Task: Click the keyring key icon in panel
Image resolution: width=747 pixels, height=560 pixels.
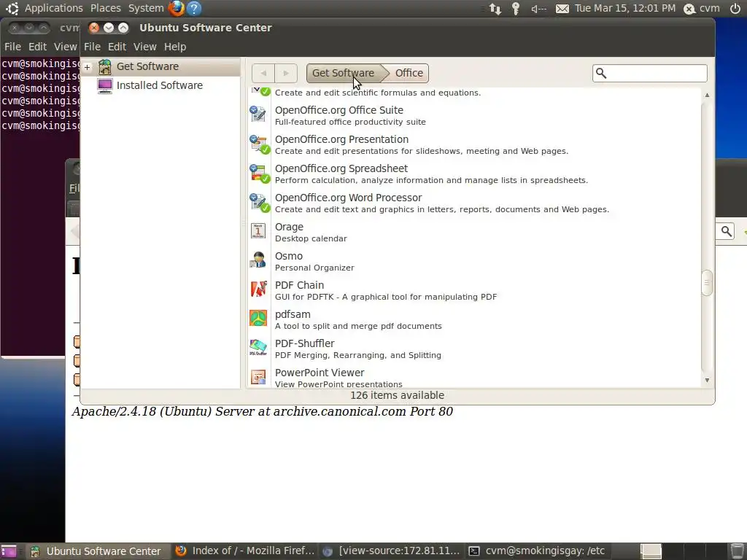Action: (x=516, y=9)
